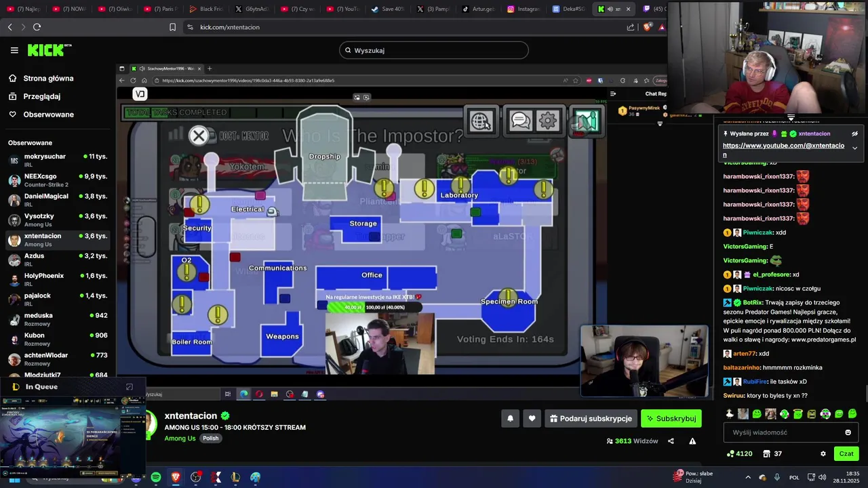Open achtenWlodar channel in sidebar

(x=58, y=359)
